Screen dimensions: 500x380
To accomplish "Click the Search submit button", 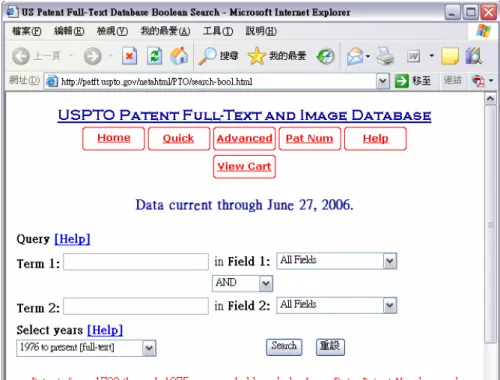I will (284, 347).
